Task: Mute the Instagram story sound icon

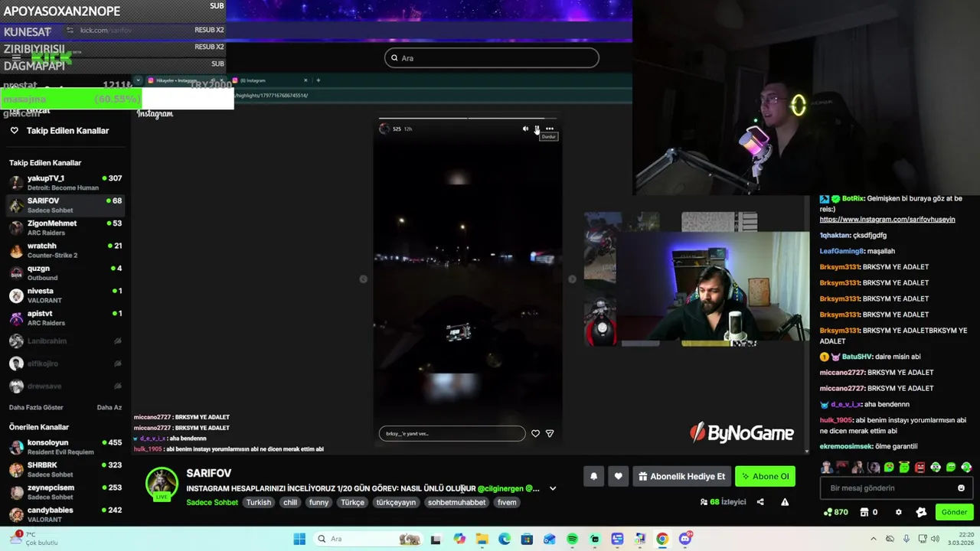Action: pos(525,129)
